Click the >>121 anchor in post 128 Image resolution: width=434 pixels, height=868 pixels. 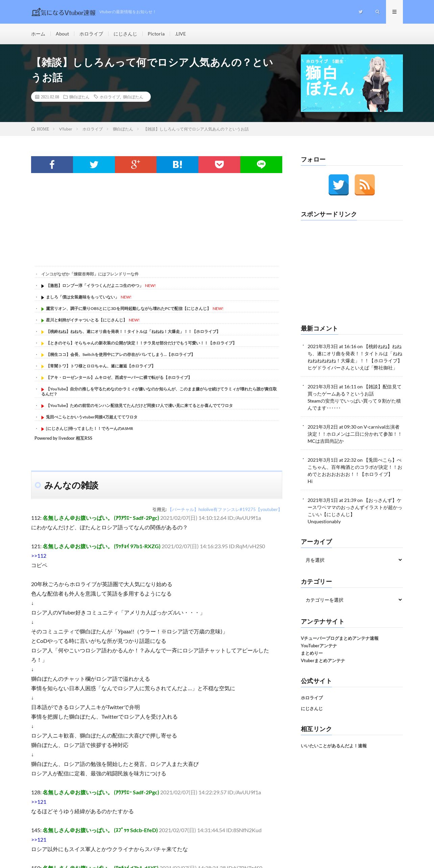[39, 802]
